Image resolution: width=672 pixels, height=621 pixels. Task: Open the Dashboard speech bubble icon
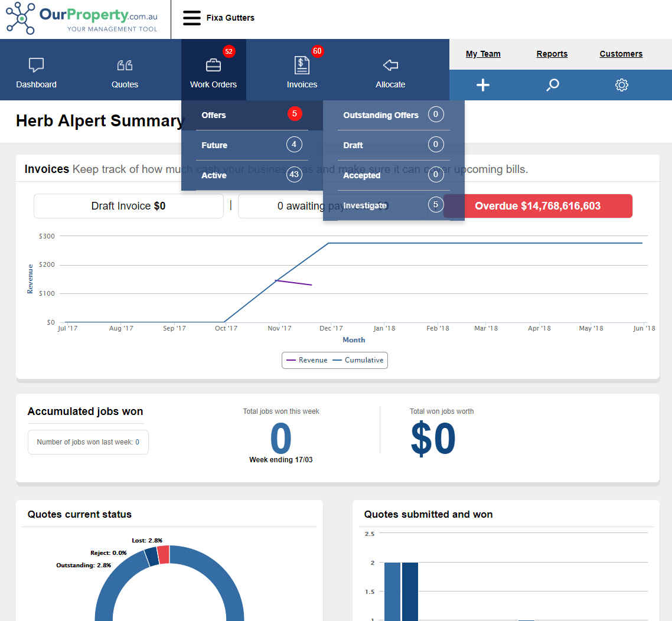(x=36, y=65)
